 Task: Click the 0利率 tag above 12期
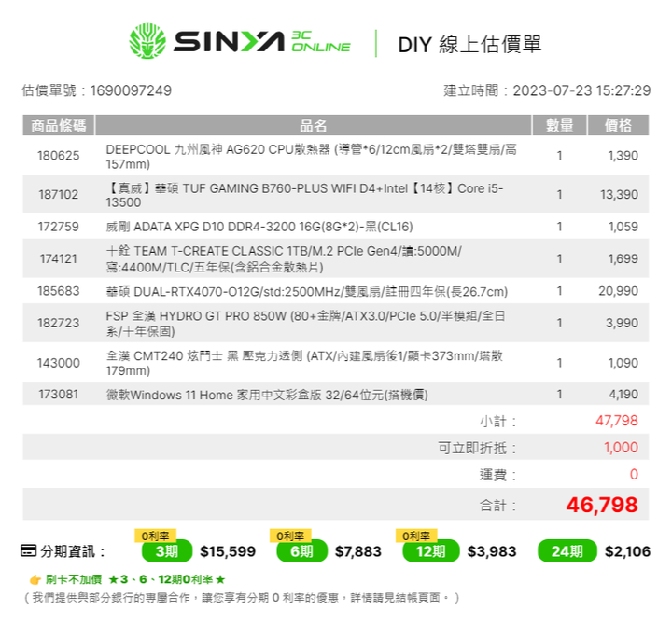[416, 535]
